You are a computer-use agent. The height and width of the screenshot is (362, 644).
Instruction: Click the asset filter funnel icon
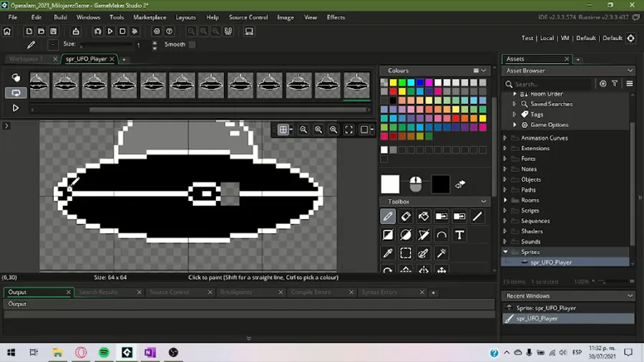tap(615, 84)
